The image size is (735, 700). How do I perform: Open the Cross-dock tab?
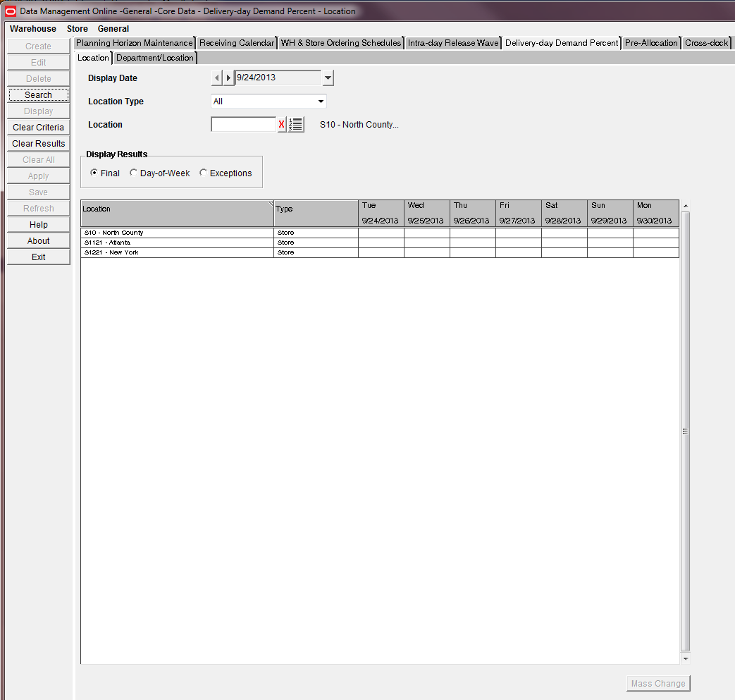(706, 43)
